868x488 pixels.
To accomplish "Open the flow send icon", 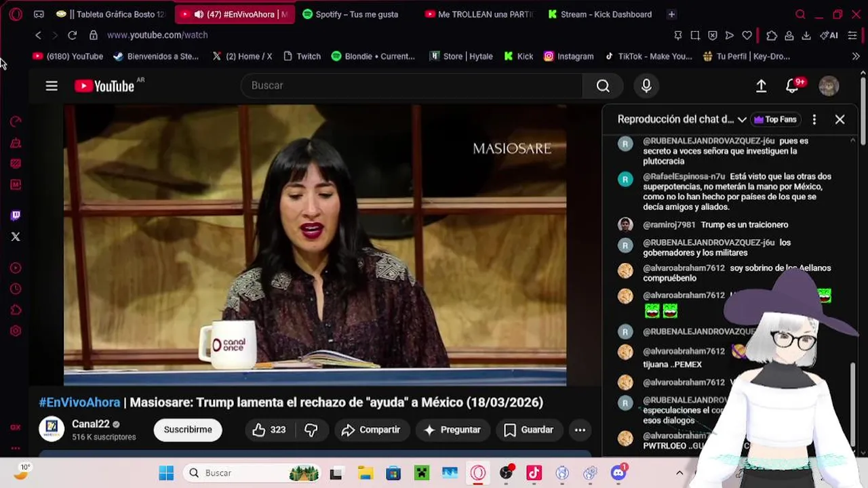I will (730, 35).
